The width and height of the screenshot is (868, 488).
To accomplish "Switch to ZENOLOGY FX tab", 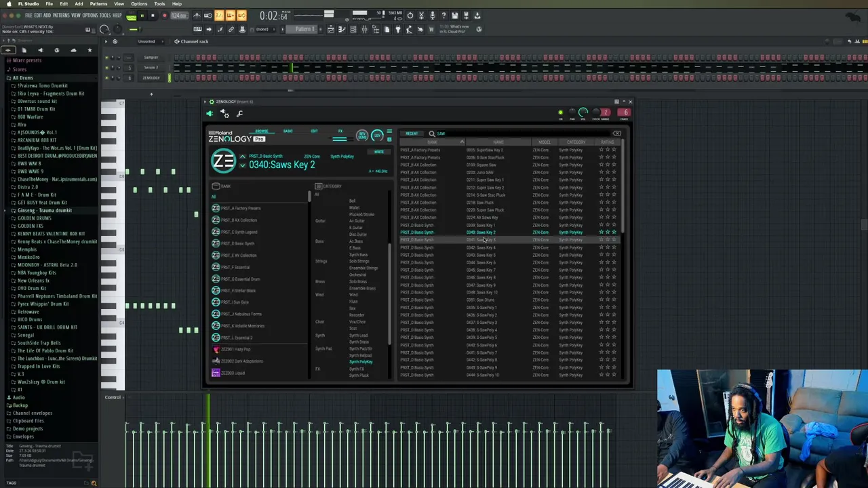I will [x=340, y=131].
